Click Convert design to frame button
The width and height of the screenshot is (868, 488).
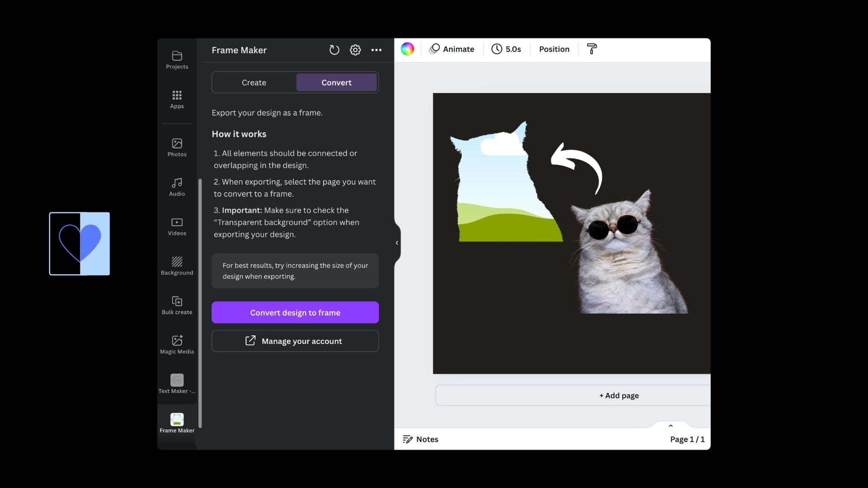coord(295,312)
